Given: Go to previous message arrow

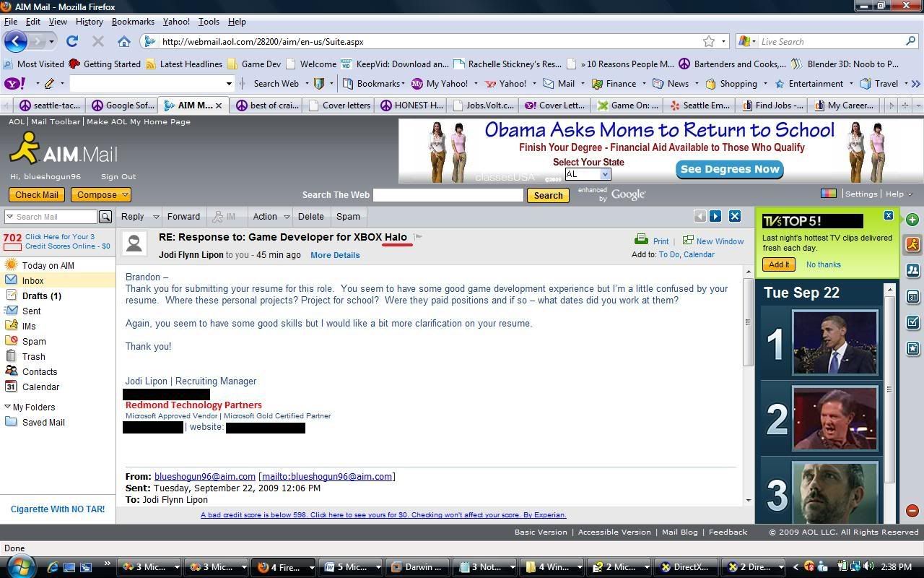Looking at the screenshot, I should tap(699, 216).
